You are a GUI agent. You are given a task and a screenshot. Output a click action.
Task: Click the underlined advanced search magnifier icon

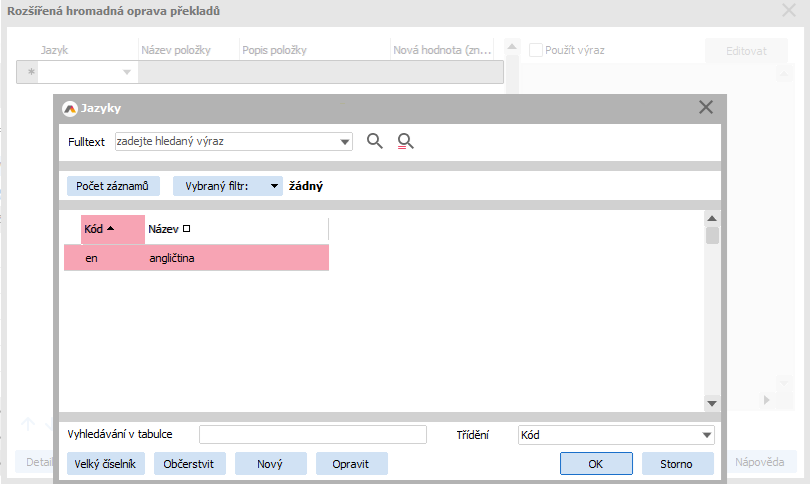click(405, 142)
